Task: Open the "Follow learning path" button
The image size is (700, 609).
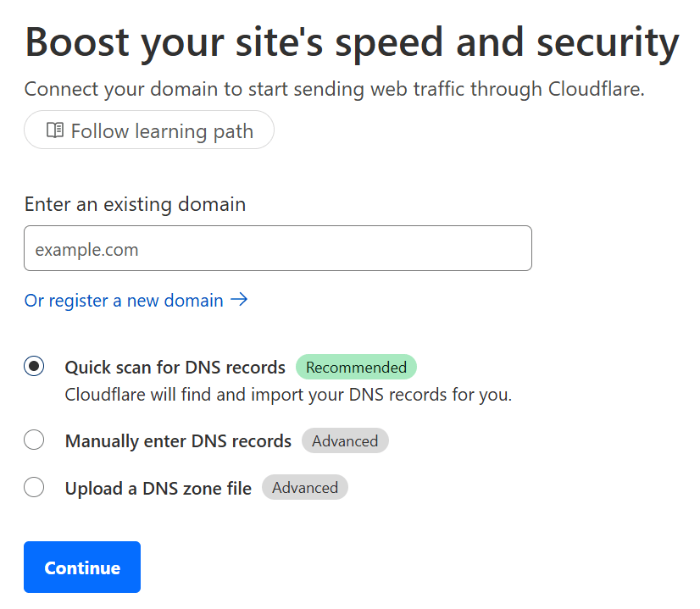Action: click(149, 130)
